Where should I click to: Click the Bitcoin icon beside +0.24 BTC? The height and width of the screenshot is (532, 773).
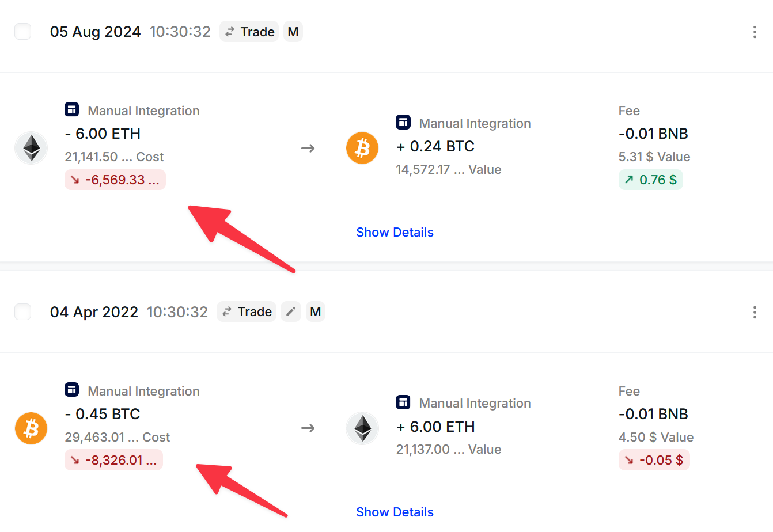[362, 148]
